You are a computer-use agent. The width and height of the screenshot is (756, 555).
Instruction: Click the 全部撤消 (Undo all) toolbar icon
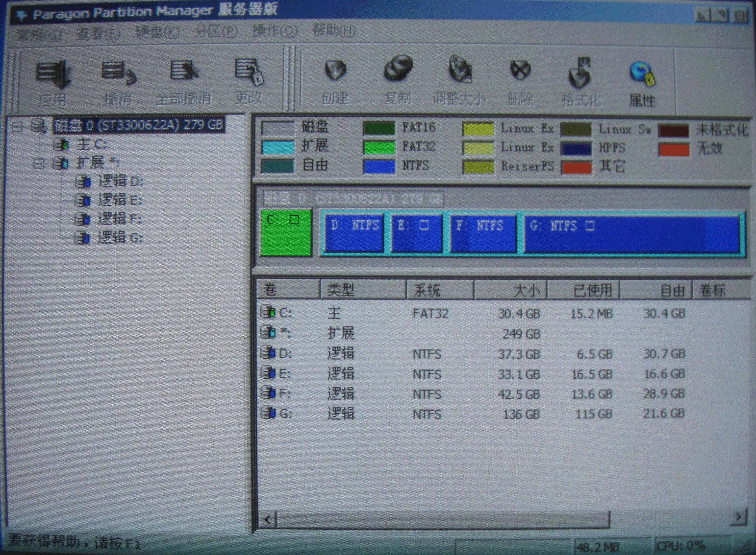coord(184,70)
